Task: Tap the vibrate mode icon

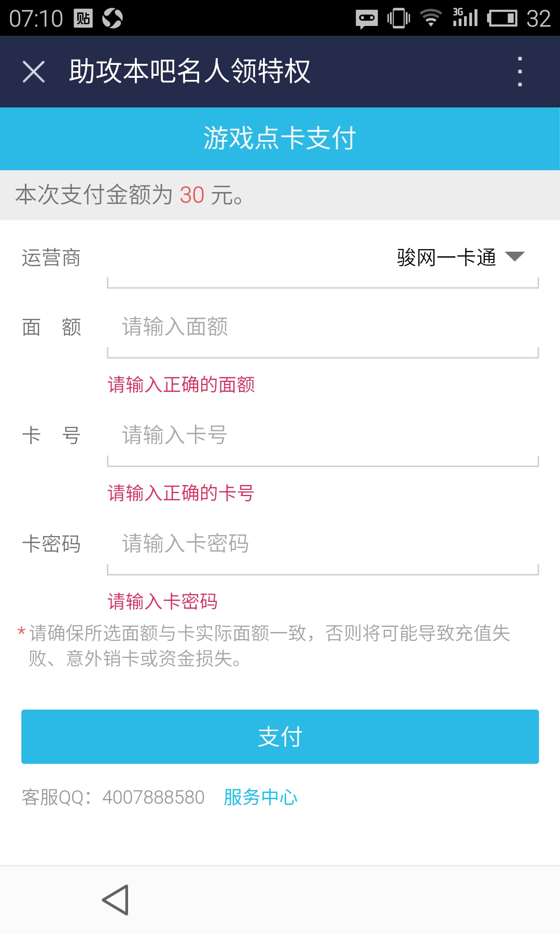Action: coord(398,19)
